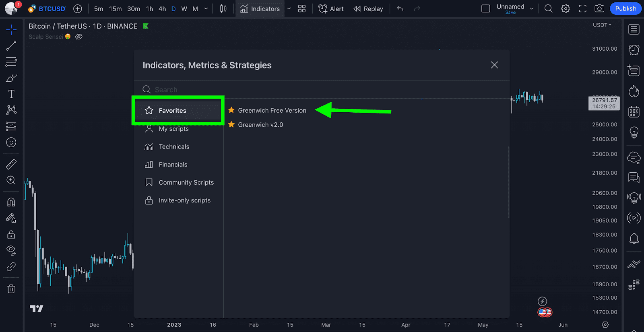Switch to the 5m timeframe
The width and height of the screenshot is (644, 332).
[x=99, y=8]
